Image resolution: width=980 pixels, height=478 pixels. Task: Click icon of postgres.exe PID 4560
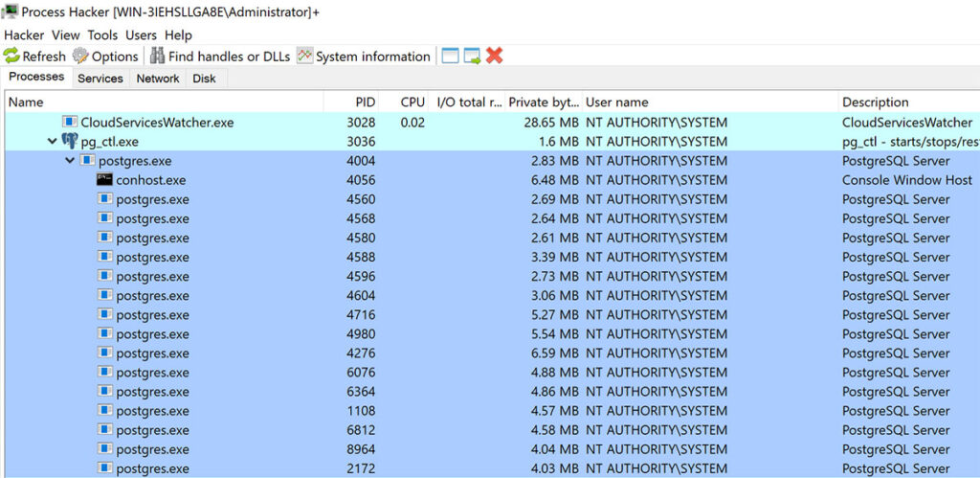click(105, 199)
